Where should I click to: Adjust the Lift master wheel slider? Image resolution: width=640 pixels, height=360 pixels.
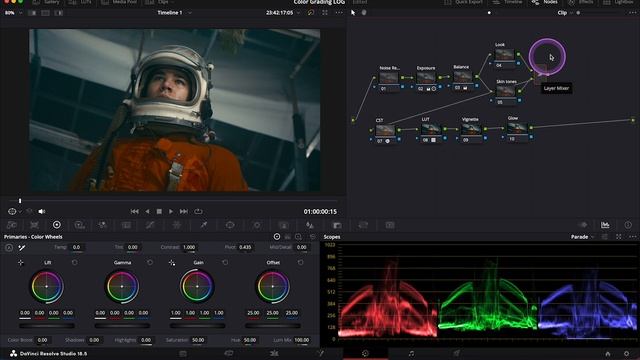point(47,326)
